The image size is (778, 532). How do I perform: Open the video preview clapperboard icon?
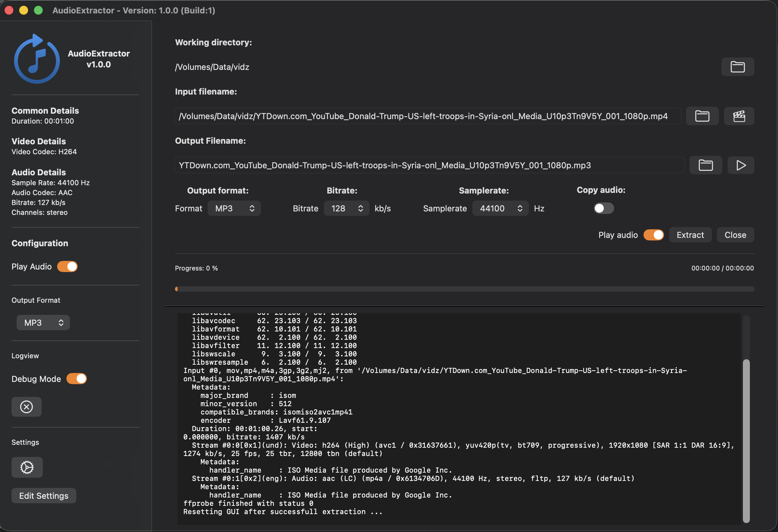coord(739,116)
